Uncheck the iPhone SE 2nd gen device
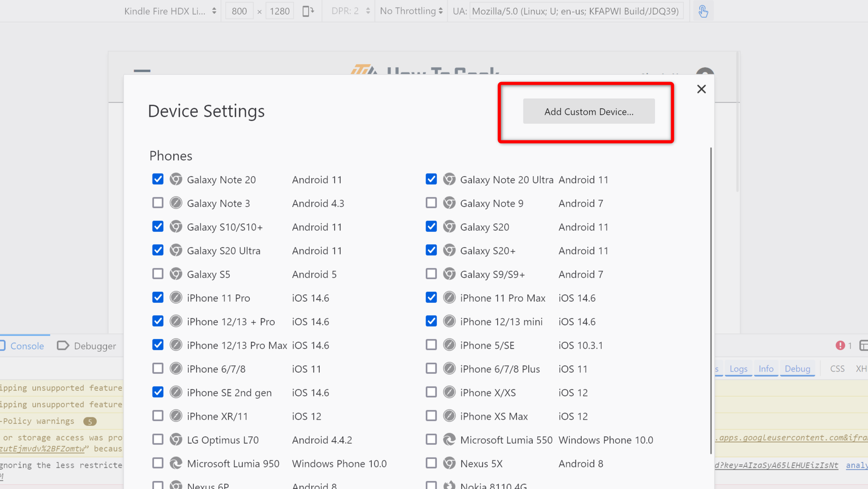This screenshot has height=489, width=868. pos(158,392)
